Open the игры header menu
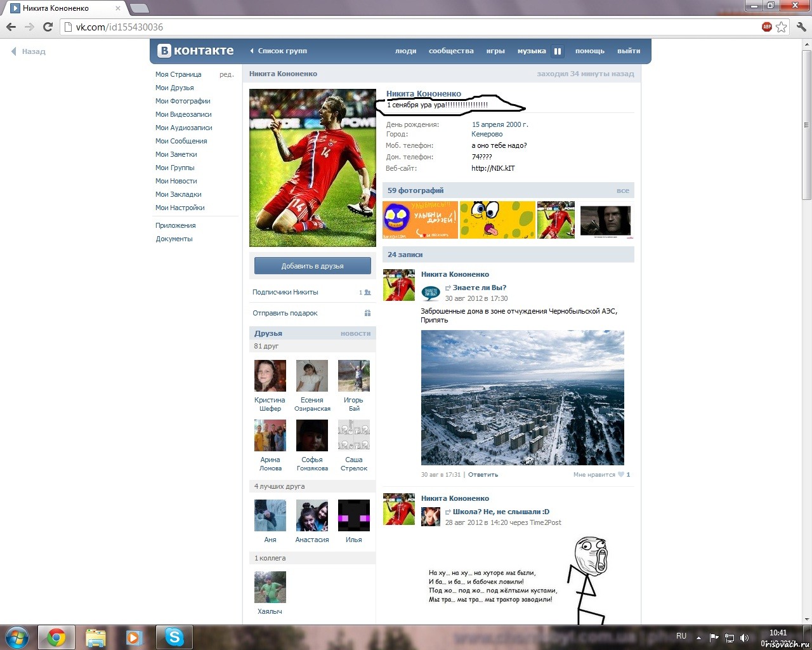Image resolution: width=812 pixels, height=650 pixels. pos(495,51)
